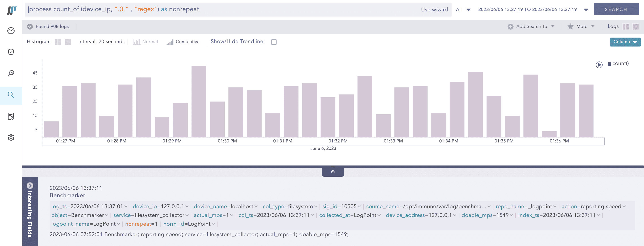Select the search magnifying glass sidebar icon
Image resolution: width=644 pixels, height=246 pixels.
point(11,95)
